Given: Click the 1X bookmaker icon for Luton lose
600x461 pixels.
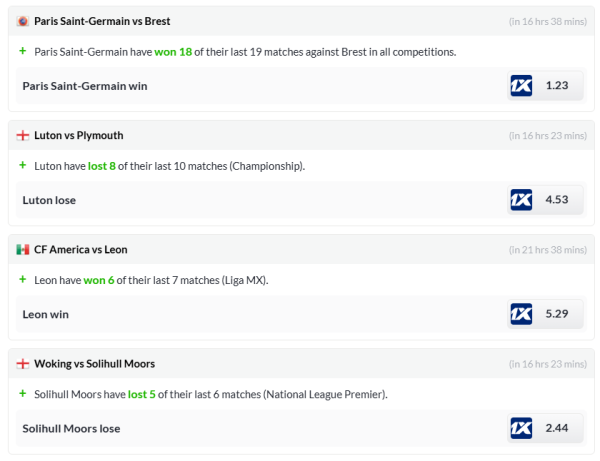Looking at the screenshot, I should coord(521,200).
